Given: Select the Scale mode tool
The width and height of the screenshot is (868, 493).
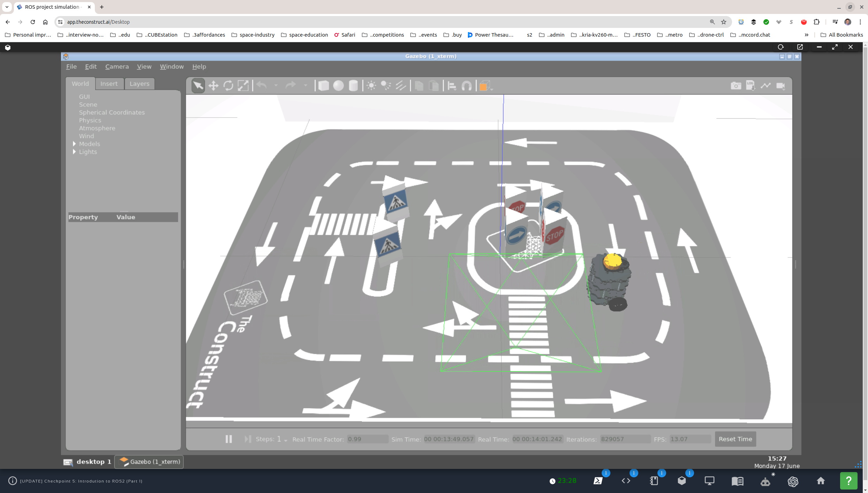Looking at the screenshot, I should (x=243, y=86).
